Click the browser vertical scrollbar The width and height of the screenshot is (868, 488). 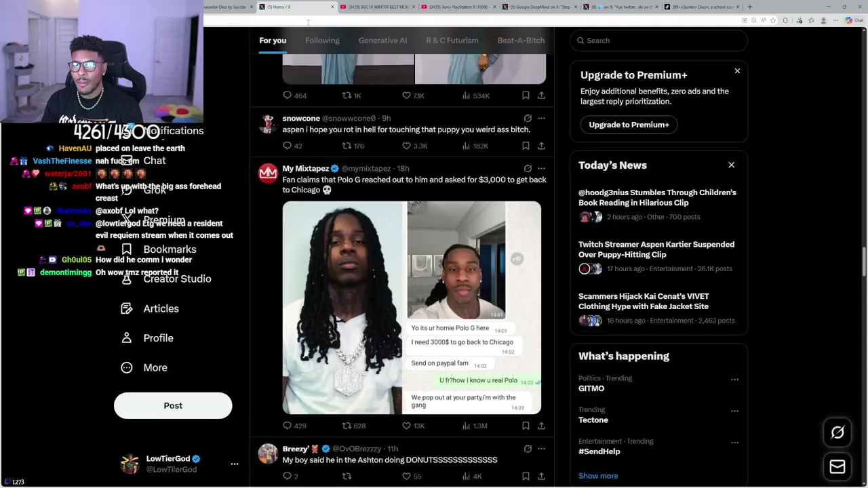click(864, 261)
